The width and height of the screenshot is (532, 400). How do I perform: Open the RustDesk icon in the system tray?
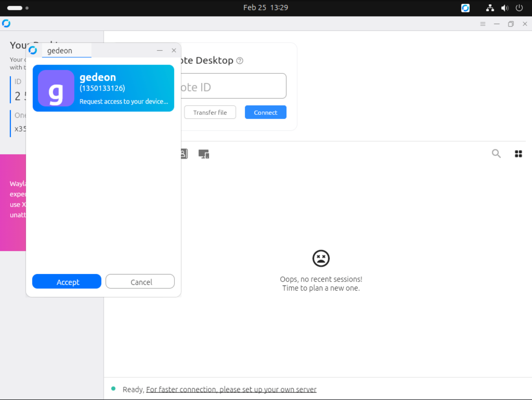coord(465,8)
